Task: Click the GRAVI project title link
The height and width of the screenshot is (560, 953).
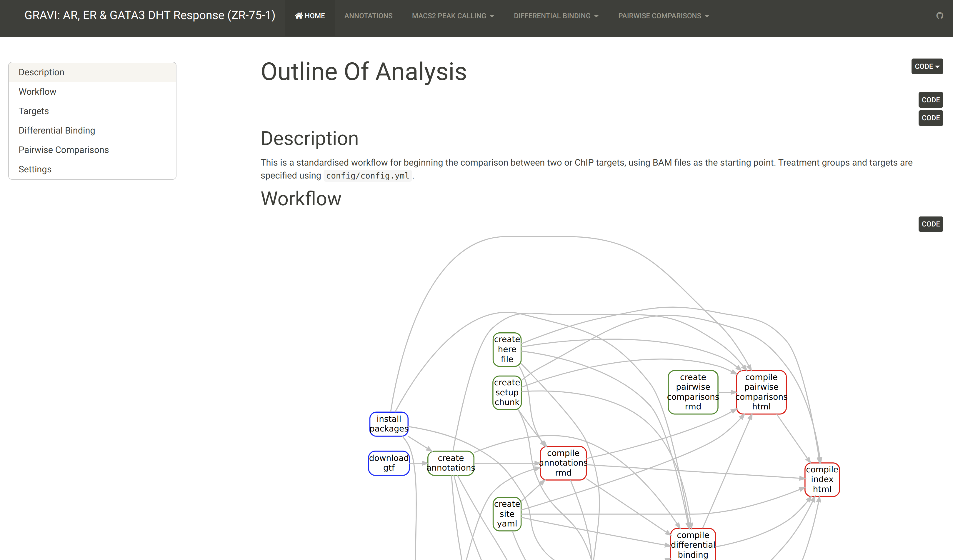Action: (x=150, y=15)
